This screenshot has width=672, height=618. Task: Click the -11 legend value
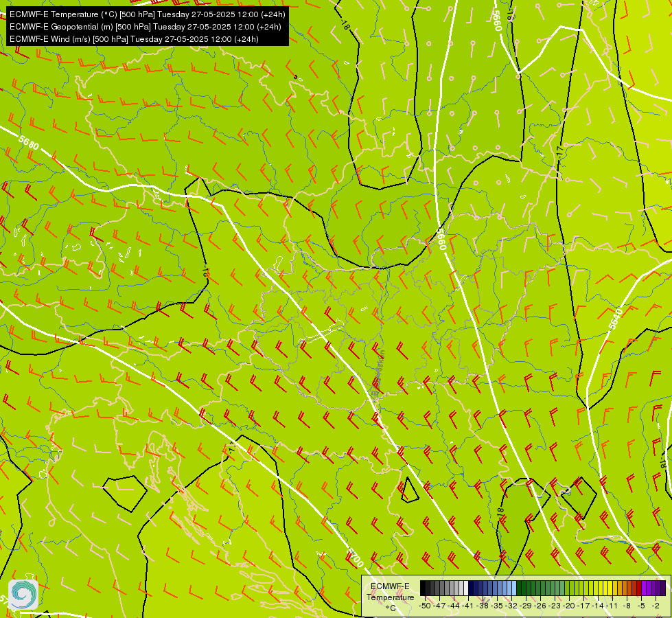tap(612, 606)
